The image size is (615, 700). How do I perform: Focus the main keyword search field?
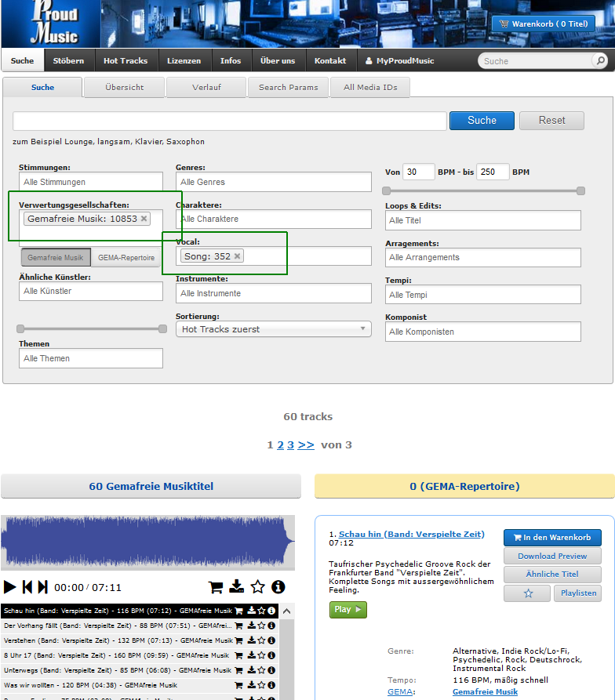coord(230,121)
